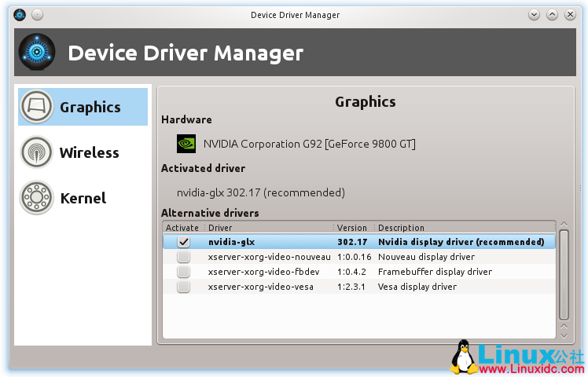Select the Graphics category icon
Image resolution: width=588 pixels, height=377 pixels.
36,107
